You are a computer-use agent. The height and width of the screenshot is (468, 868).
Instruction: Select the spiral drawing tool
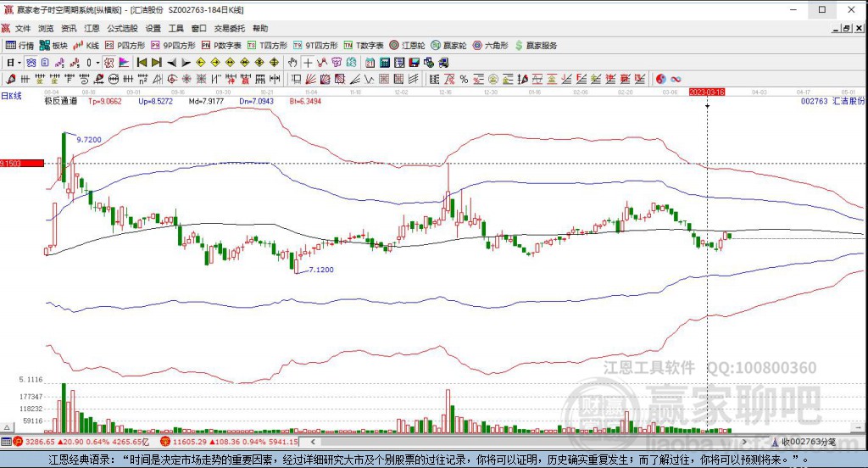point(172,79)
